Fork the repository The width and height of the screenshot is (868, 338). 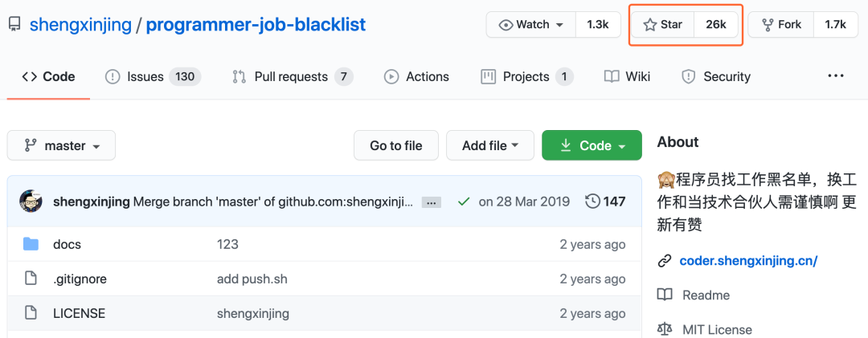coord(780,25)
